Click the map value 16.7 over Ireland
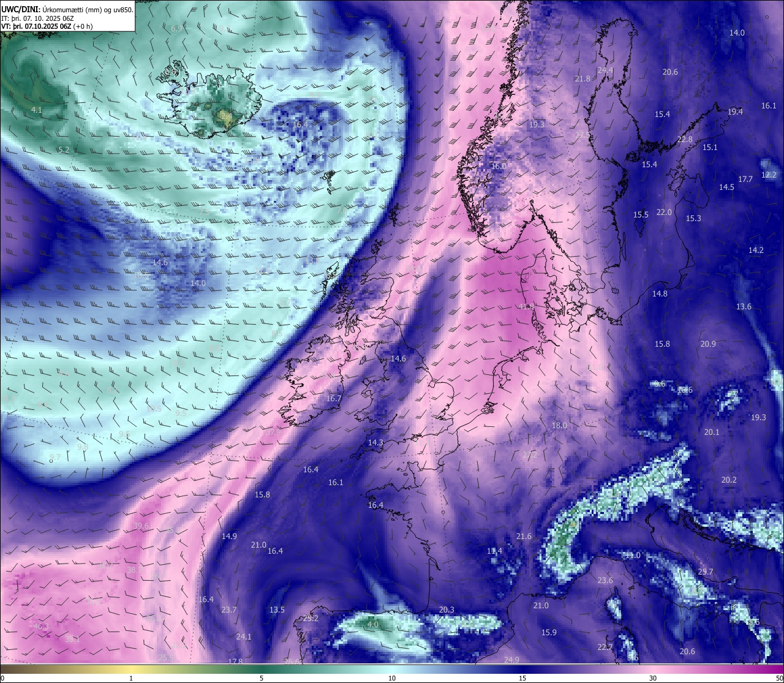The height and width of the screenshot is (683, 784). [x=334, y=398]
